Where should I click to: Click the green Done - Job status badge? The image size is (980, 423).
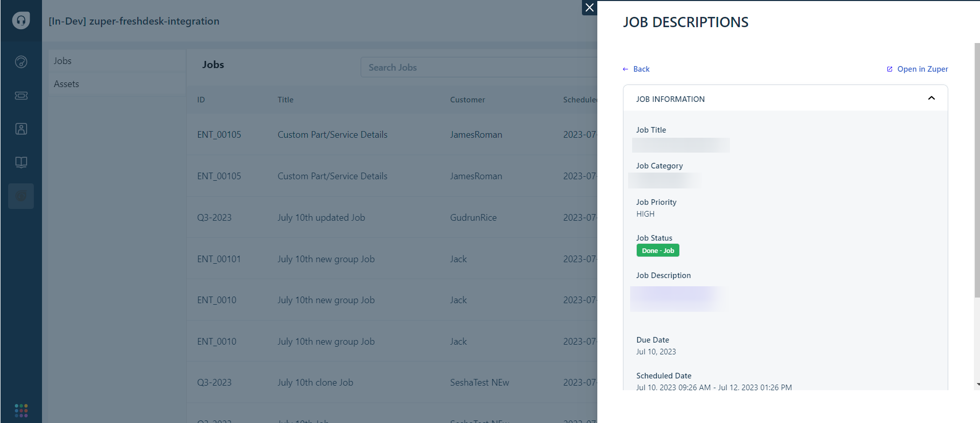pos(658,250)
